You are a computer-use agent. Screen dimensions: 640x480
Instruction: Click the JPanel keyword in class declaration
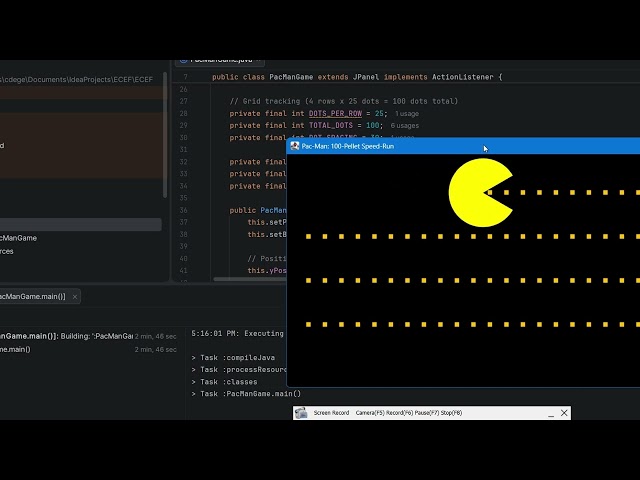365,77
